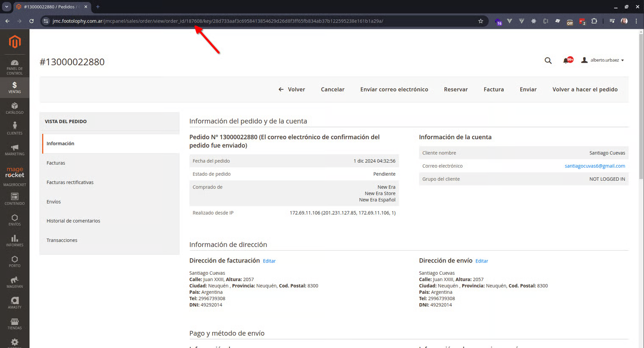Open the notifications bell
This screenshot has width=644, height=348.
[x=566, y=61]
